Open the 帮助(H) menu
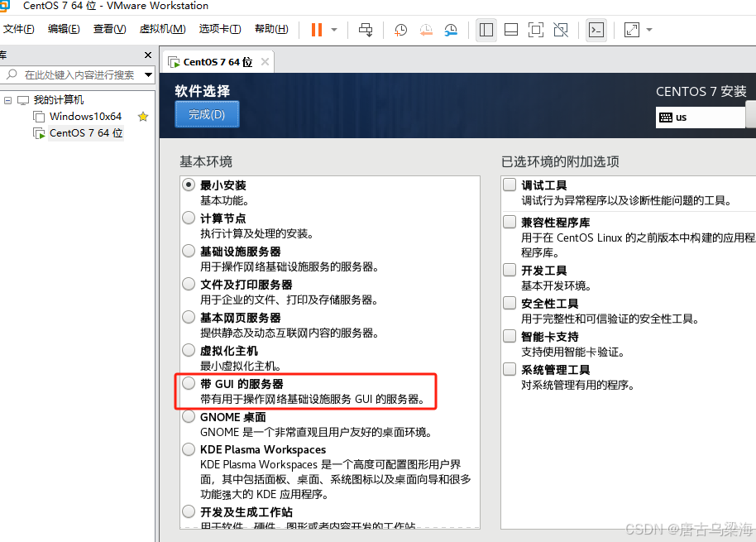This screenshot has height=542, width=756. [271, 29]
